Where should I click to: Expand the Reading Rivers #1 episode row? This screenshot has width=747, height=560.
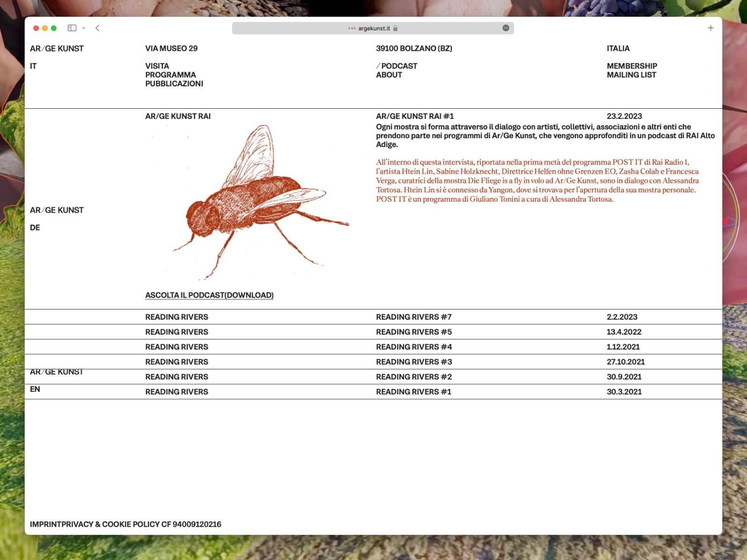tap(413, 392)
